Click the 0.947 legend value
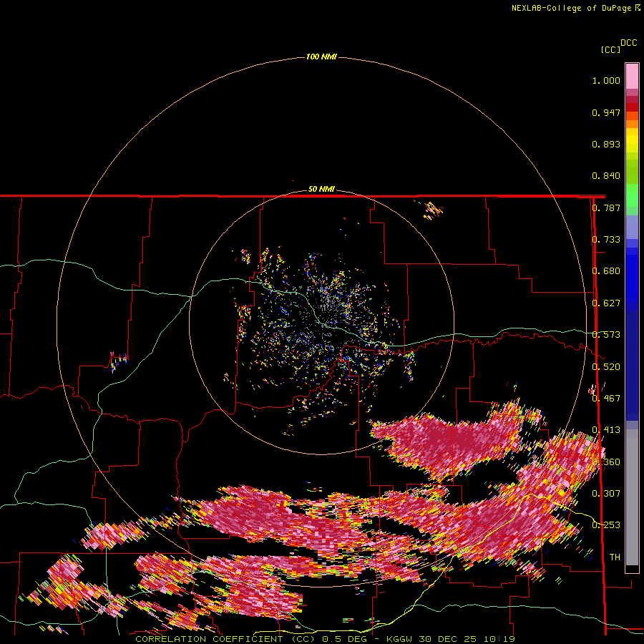The width and height of the screenshot is (644, 644). 606,112
